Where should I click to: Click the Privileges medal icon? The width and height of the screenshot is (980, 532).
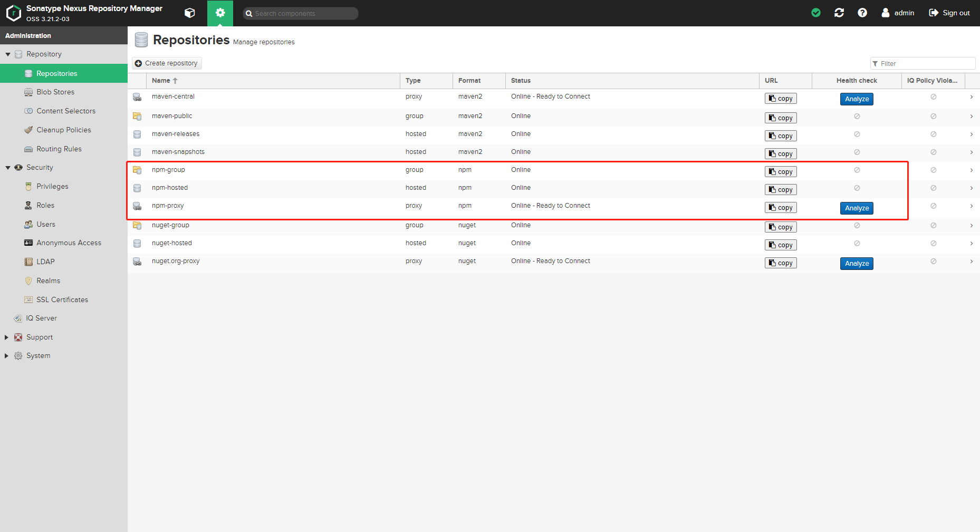(x=28, y=187)
